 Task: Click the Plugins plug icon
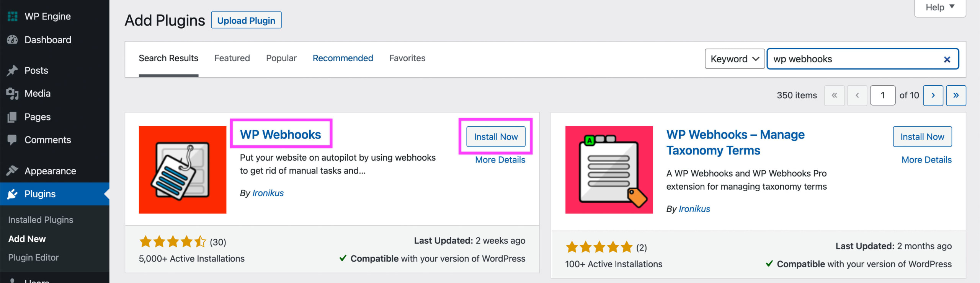point(13,194)
